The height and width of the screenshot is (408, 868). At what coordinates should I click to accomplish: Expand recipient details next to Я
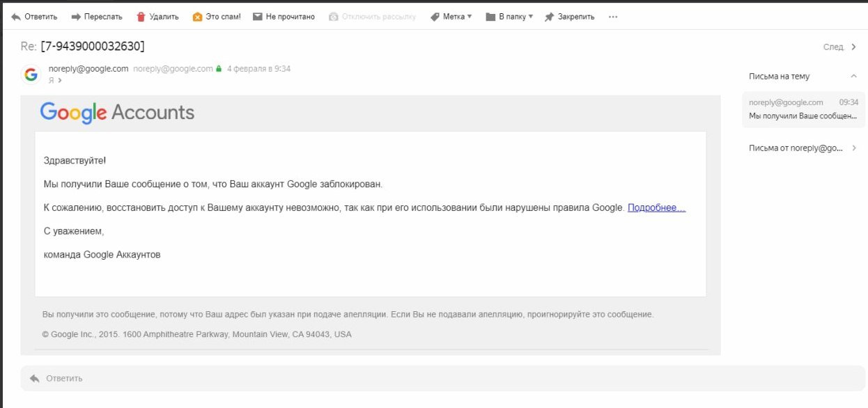[x=59, y=80]
